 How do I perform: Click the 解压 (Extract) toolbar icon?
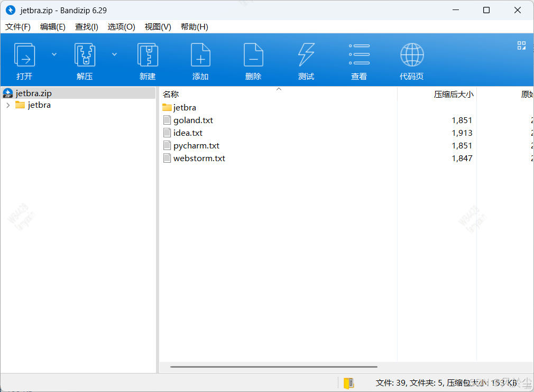click(85, 55)
